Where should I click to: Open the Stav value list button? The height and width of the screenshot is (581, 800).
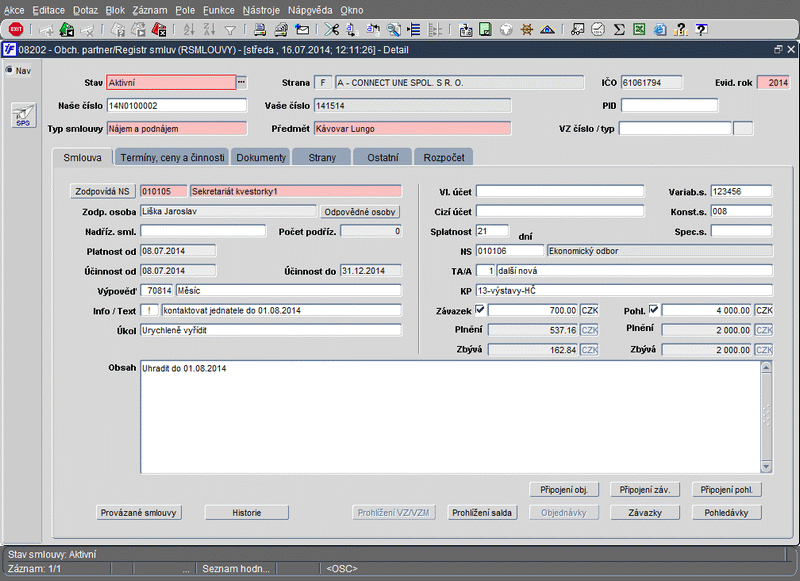(241, 82)
